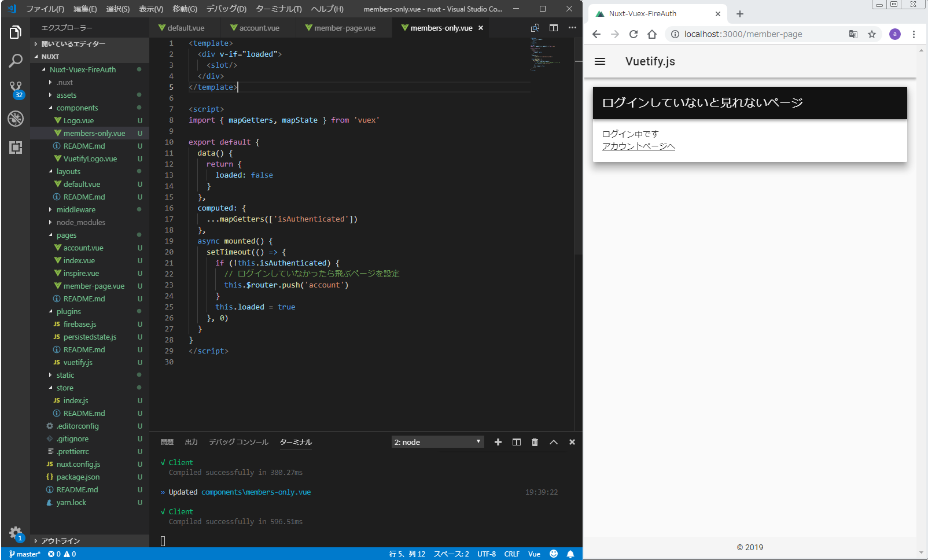Bookmark page with star icon

pyautogui.click(x=872, y=34)
